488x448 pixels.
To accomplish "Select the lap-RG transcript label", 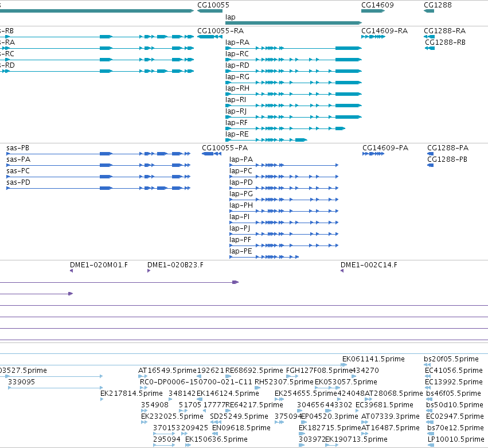I will [x=237, y=77].
